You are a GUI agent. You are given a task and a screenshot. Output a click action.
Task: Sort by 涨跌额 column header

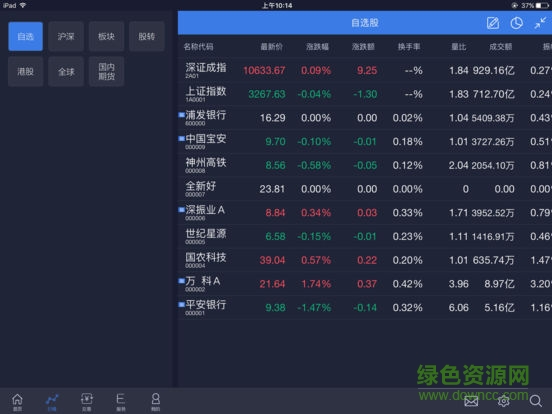coord(363,47)
